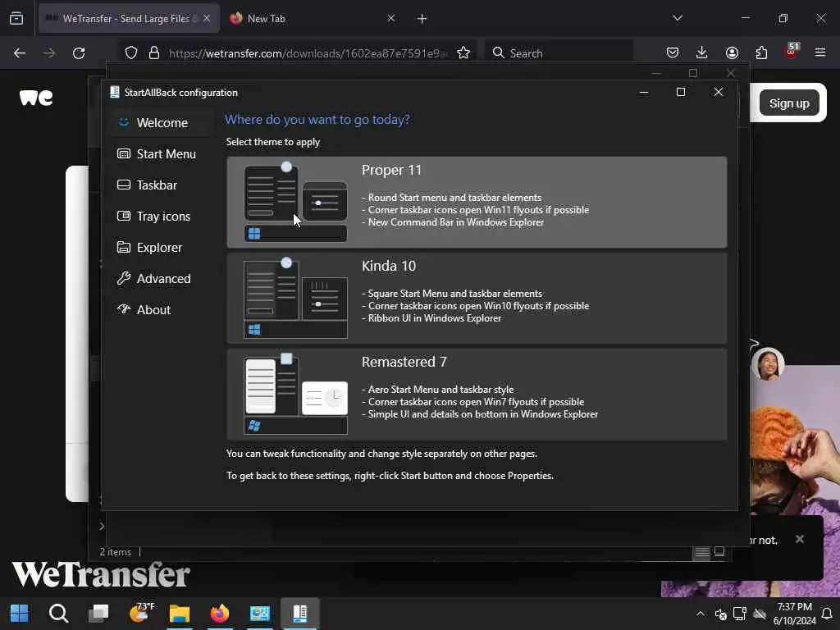Click the WeTransfer 'we' logo
The image size is (840, 630).
(x=36, y=98)
